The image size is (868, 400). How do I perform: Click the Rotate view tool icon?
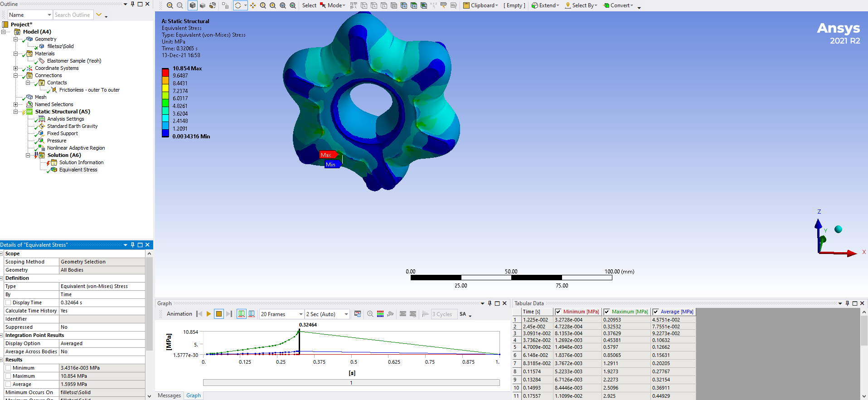coord(238,5)
